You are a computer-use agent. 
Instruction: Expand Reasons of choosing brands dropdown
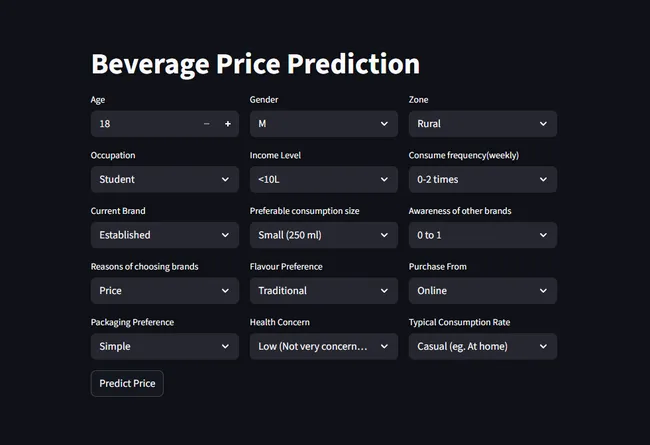point(164,291)
